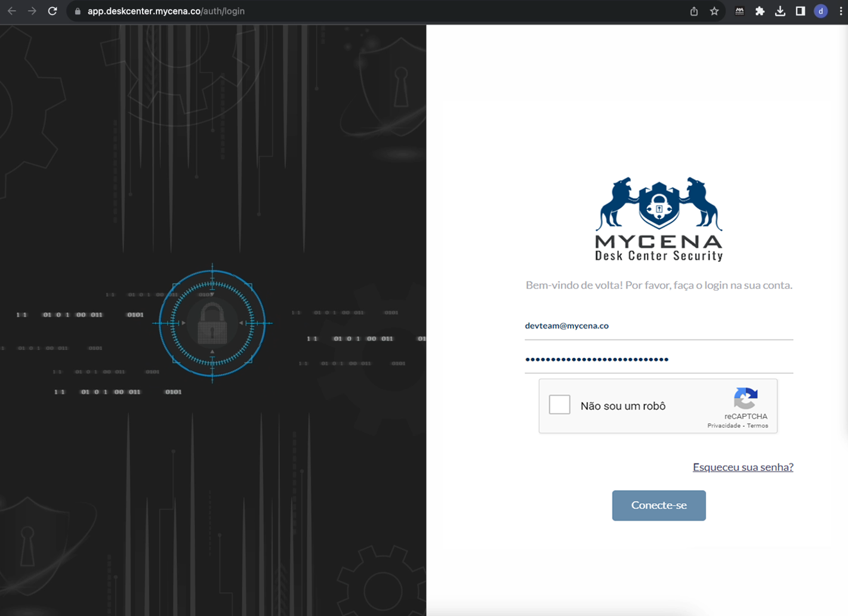Click the padlock site info icon
The width and height of the screenshot is (848, 616).
tap(78, 11)
